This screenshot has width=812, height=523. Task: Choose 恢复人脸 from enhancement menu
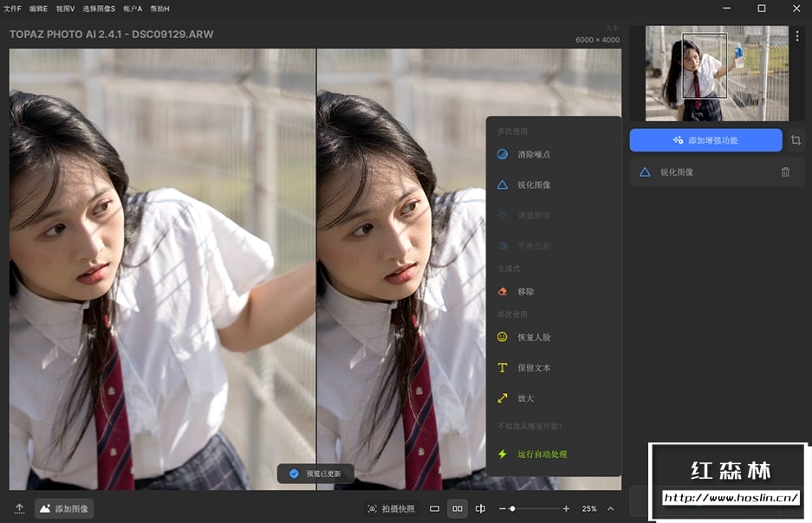tap(554, 337)
